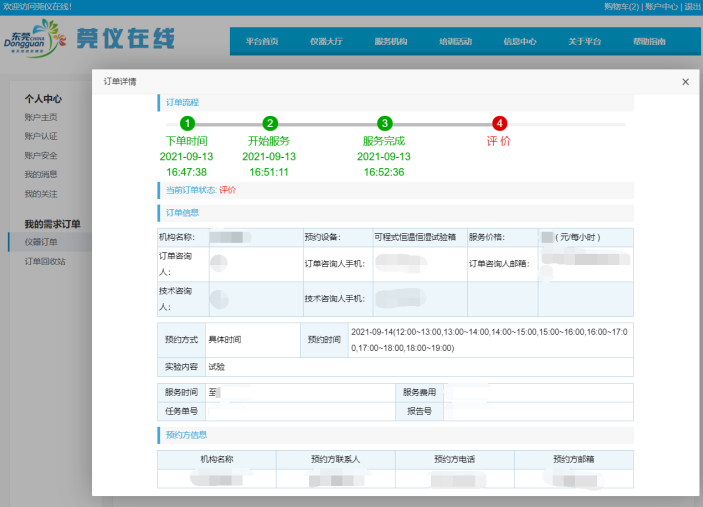Select 服务机构 in navigation bar
The height and width of the screenshot is (507, 703).
[391, 42]
